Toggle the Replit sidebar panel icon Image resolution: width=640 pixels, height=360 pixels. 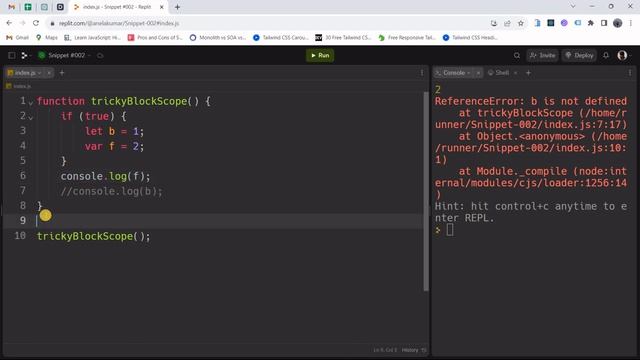(x=12, y=55)
